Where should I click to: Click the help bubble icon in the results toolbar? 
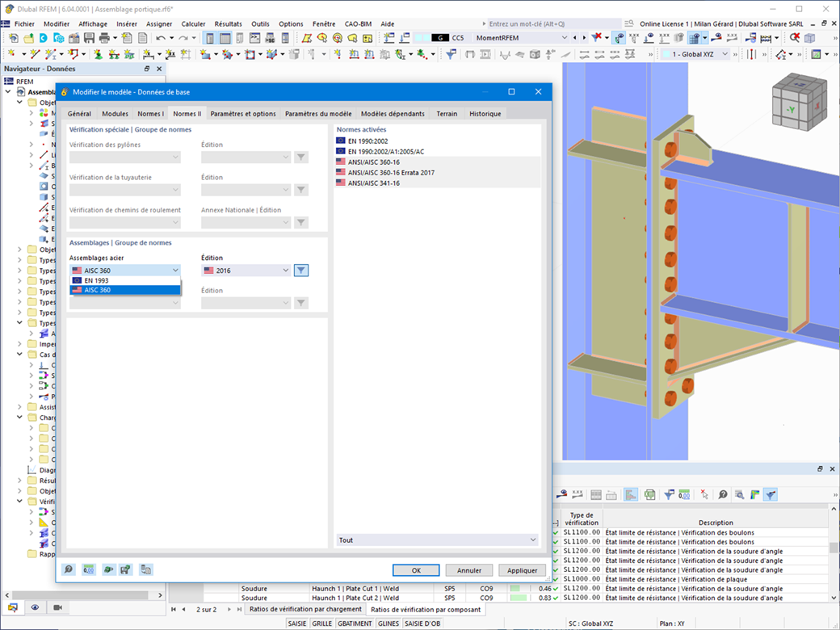tap(723, 494)
